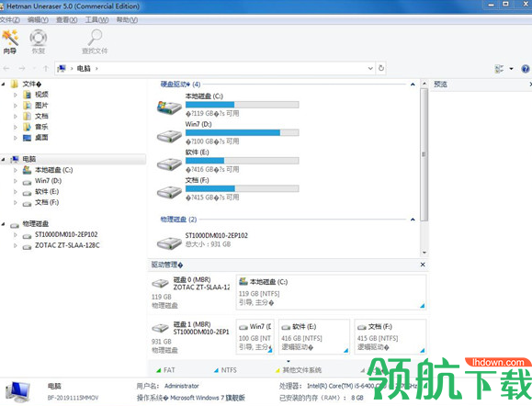
Task: Select ST1000DM010-2EP102 physical disk icon in main pane
Action: pos(169,242)
